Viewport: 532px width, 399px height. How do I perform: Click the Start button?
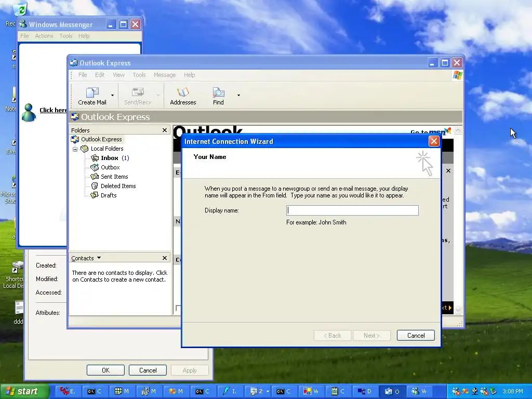24,391
